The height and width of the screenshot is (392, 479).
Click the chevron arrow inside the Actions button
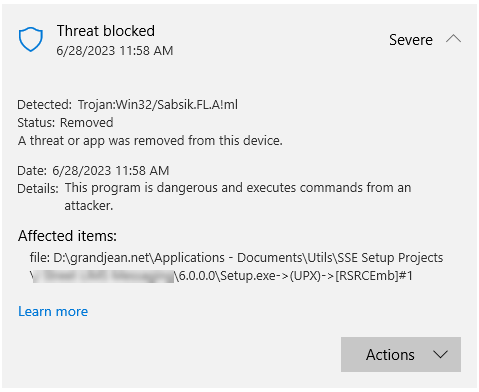440,355
